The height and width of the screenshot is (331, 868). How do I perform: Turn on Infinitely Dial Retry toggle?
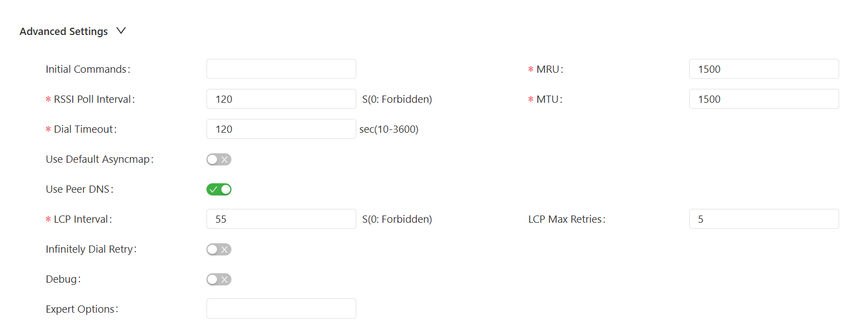coord(219,249)
